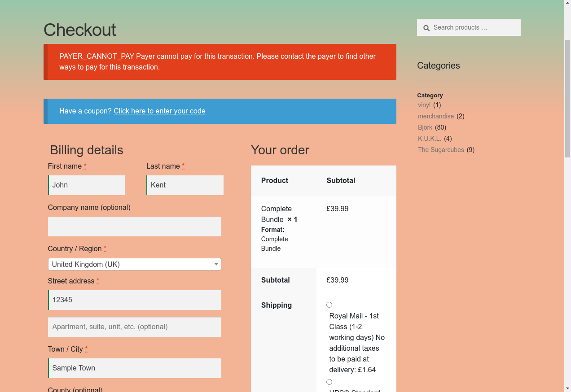Browse the Björk category
This screenshot has height=392, width=571.
425,127
